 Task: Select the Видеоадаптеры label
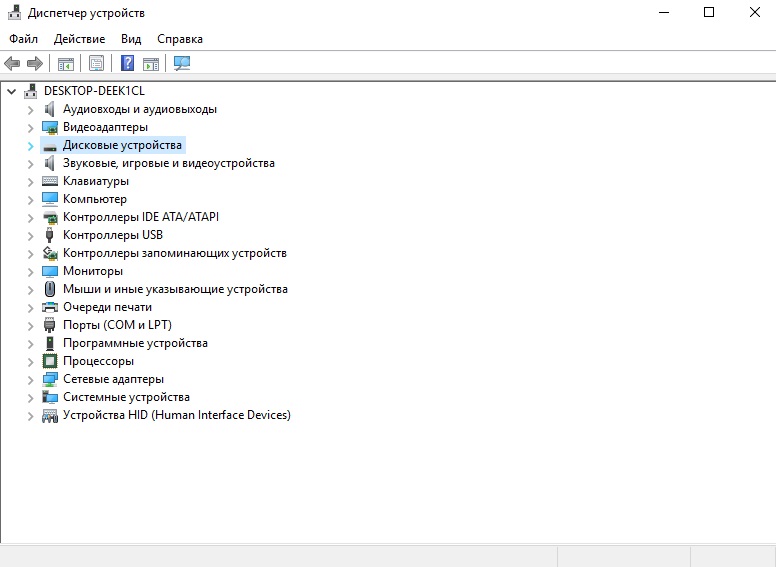[105, 127]
